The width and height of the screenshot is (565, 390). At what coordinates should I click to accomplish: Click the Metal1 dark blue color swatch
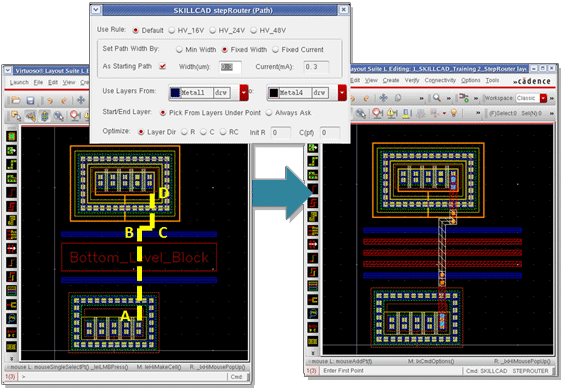click(x=175, y=93)
